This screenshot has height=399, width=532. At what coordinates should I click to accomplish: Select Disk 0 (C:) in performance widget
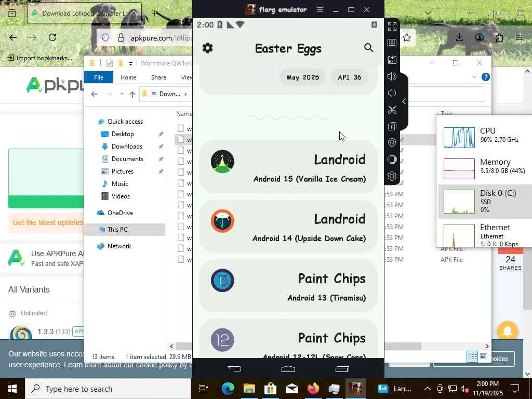(485, 202)
